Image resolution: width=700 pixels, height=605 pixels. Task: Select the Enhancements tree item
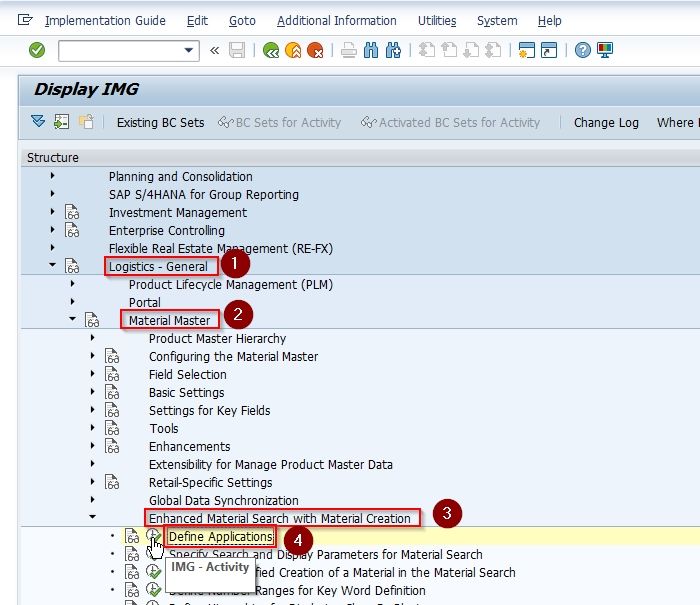pyautogui.click(x=190, y=446)
